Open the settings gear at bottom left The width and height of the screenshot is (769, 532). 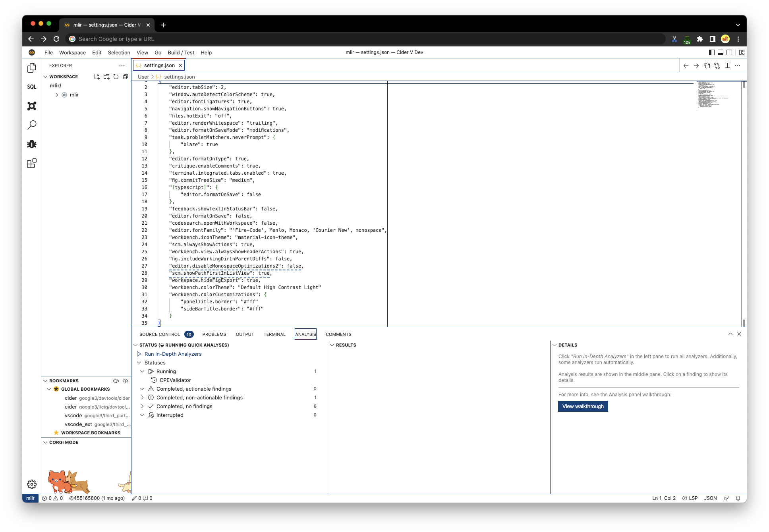point(31,484)
